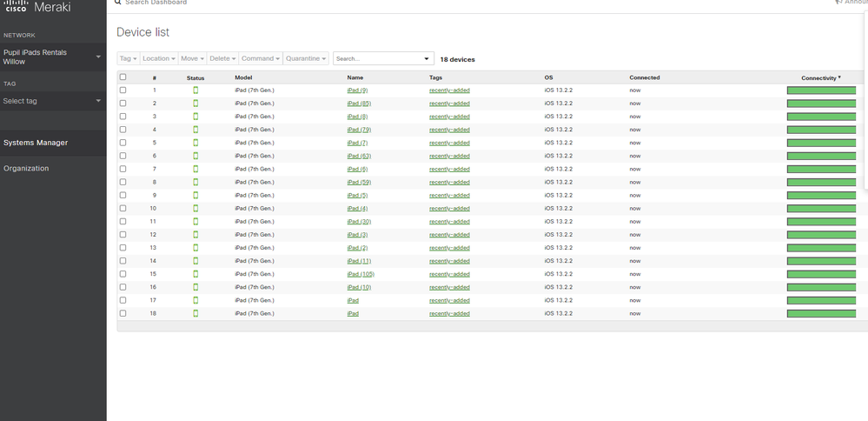Image resolution: width=868 pixels, height=421 pixels.
Task: Click recently-added tag on device 7
Action: [449, 170]
